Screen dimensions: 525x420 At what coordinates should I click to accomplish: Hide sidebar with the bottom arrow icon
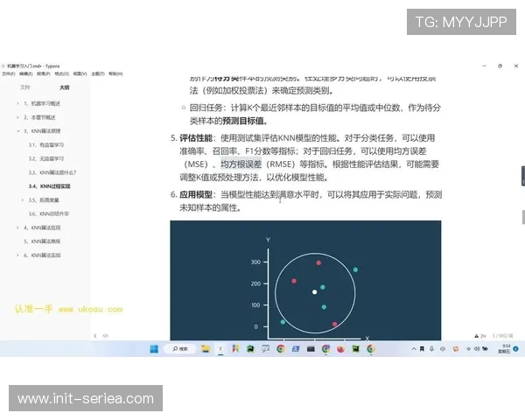point(95,336)
